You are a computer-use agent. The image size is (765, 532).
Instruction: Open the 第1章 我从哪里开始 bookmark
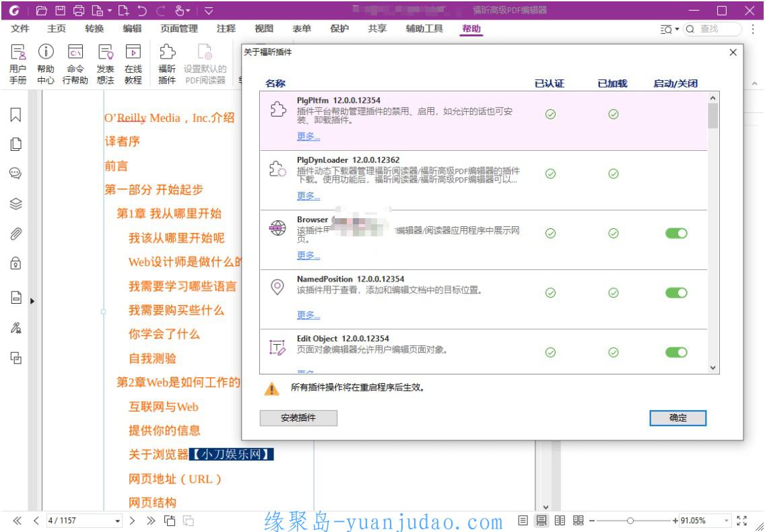(x=169, y=213)
